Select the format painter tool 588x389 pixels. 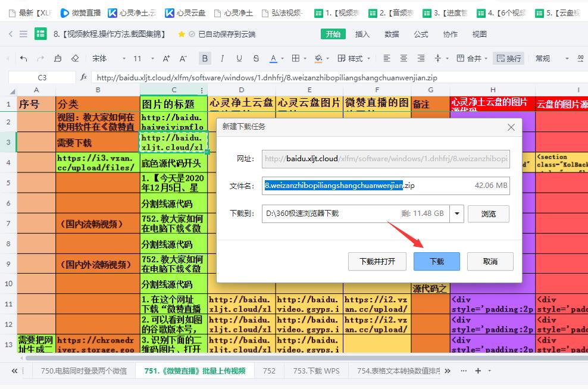pos(58,58)
